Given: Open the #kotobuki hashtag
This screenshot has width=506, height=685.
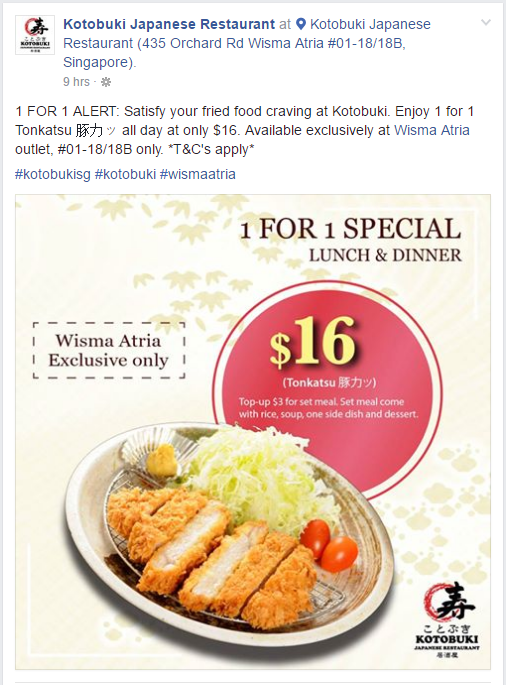Looking at the screenshot, I should pyautogui.click(x=125, y=174).
